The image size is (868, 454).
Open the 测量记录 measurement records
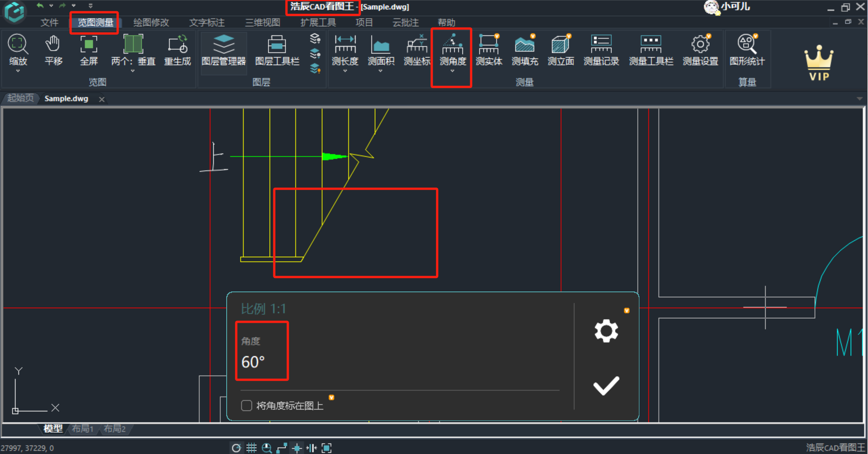[x=601, y=50]
